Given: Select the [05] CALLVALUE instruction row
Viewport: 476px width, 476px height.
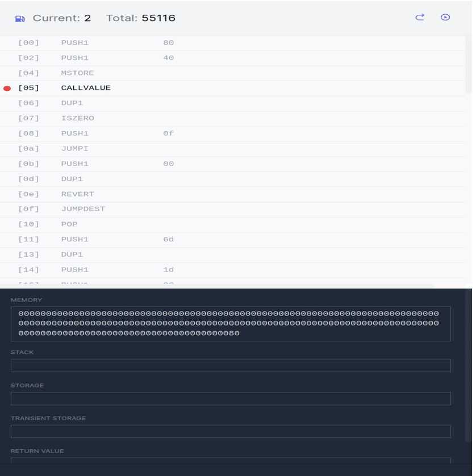Looking at the screenshot, I should (x=232, y=89).
